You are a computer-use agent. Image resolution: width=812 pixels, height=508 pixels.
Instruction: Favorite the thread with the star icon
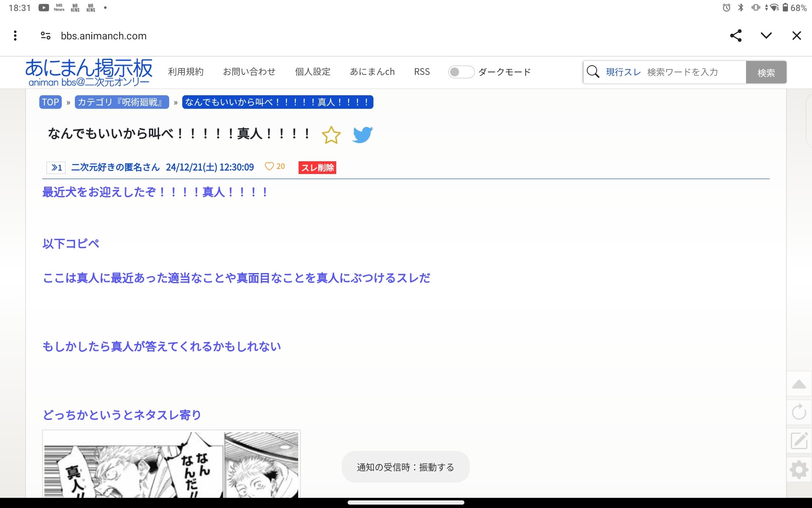(x=331, y=135)
